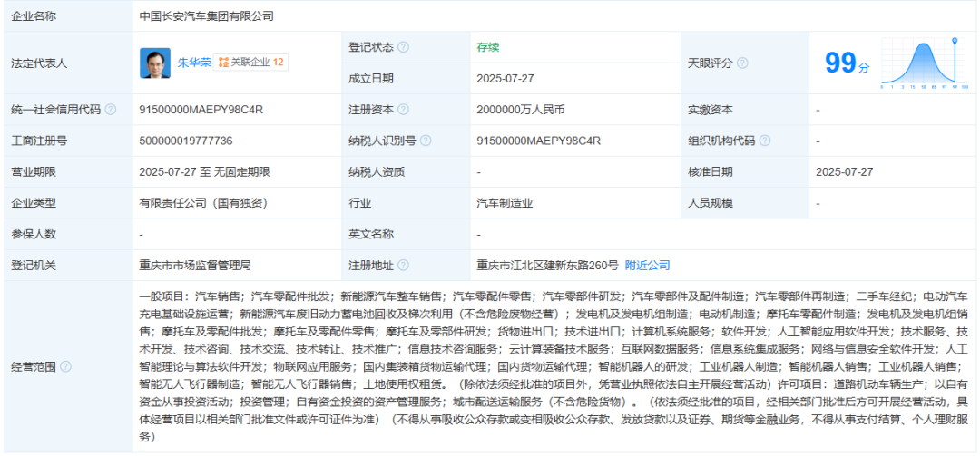Click 朱华荣's profile photo thumbnail
Viewport: 980px width, 456px height.
tap(155, 63)
